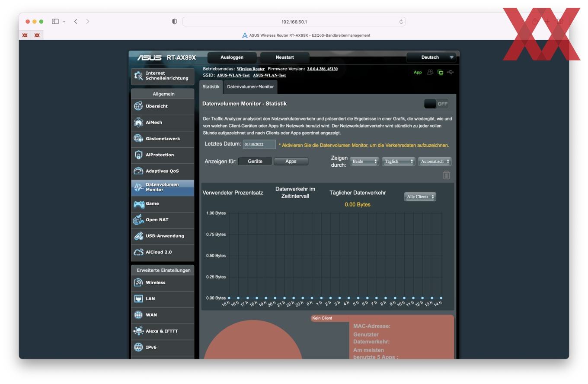Screen dimensions: 588x384
Task: Click the 15 h data point on chart
Action: point(229,298)
